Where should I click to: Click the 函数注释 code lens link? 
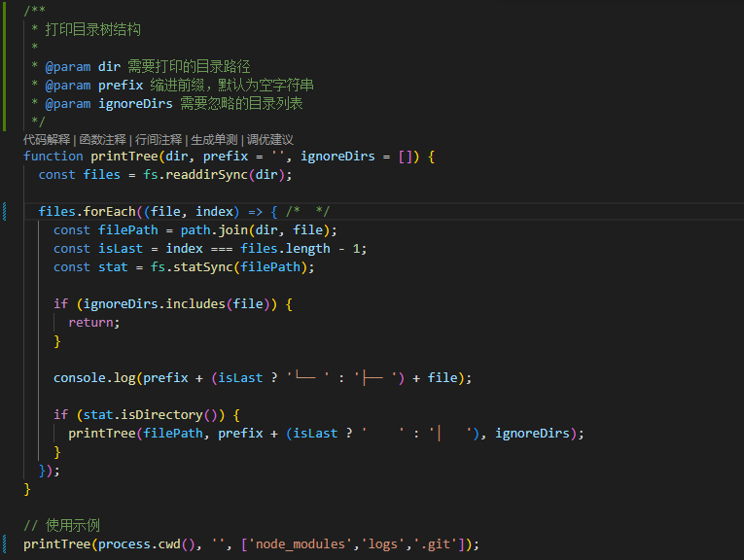[x=102, y=140]
